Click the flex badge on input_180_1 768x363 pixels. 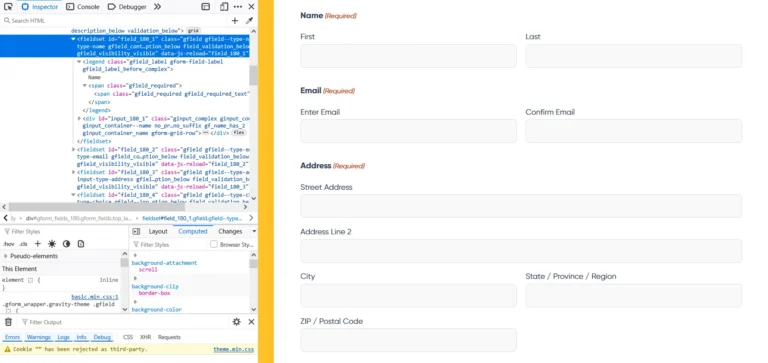239,133
